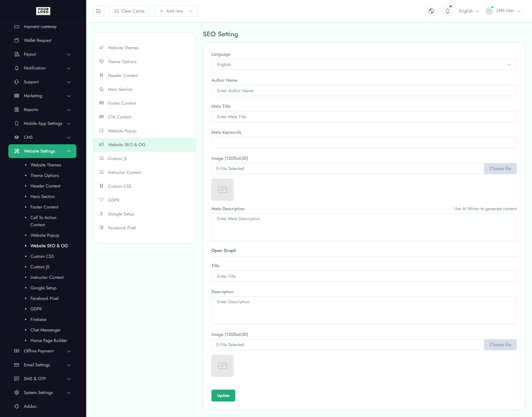Focus the Author Name input field
Image resolution: width=532 pixels, height=417 pixels.
[x=364, y=91]
